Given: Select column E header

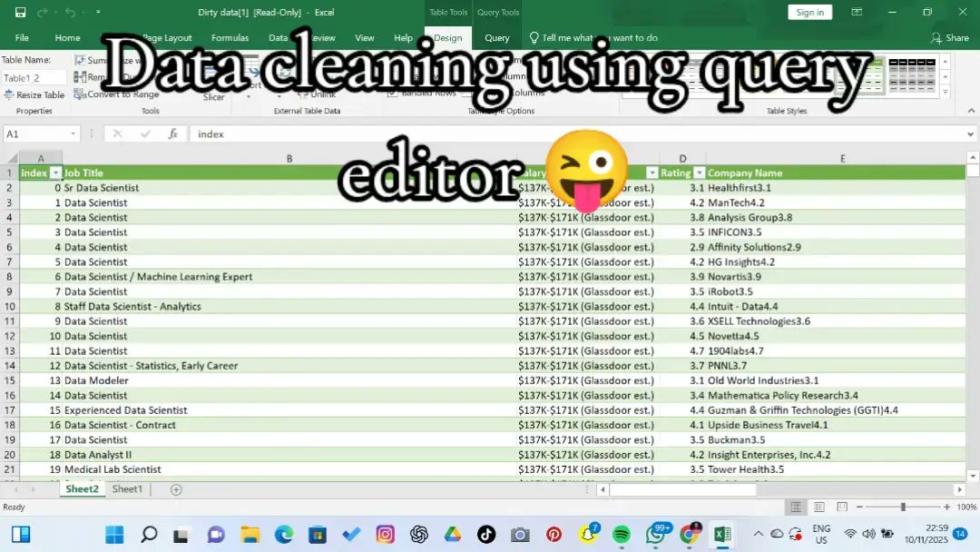Looking at the screenshot, I should pos(842,158).
